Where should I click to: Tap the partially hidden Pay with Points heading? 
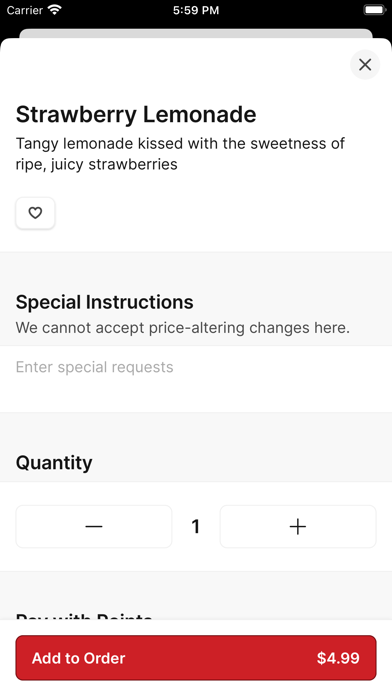[x=84, y=616]
